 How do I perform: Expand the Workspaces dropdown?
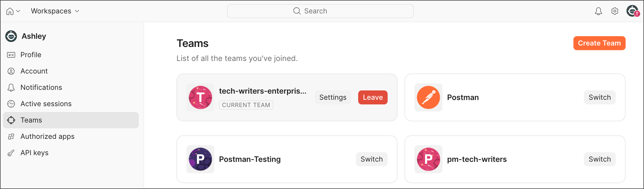(x=55, y=11)
